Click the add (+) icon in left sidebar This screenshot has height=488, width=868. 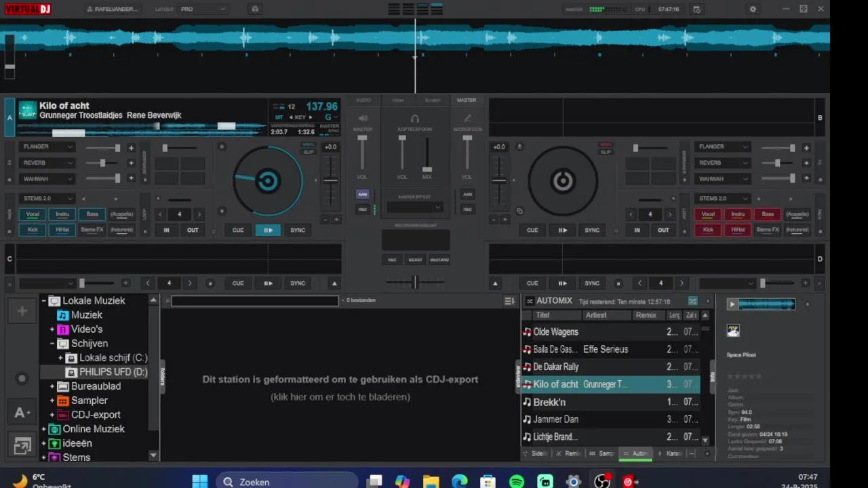[22, 311]
